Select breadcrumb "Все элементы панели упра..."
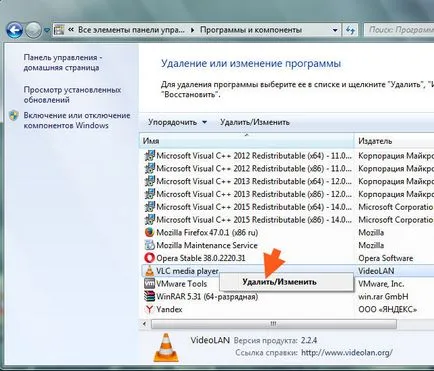 pos(131,30)
